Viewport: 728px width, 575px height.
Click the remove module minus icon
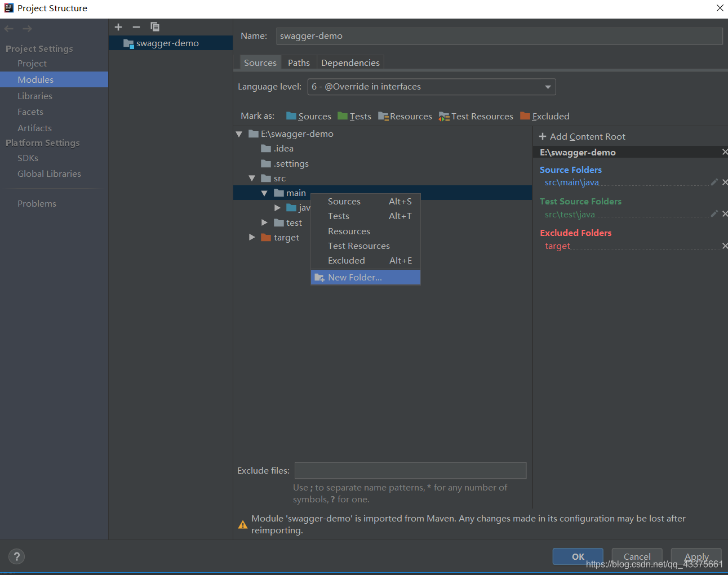pos(136,27)
